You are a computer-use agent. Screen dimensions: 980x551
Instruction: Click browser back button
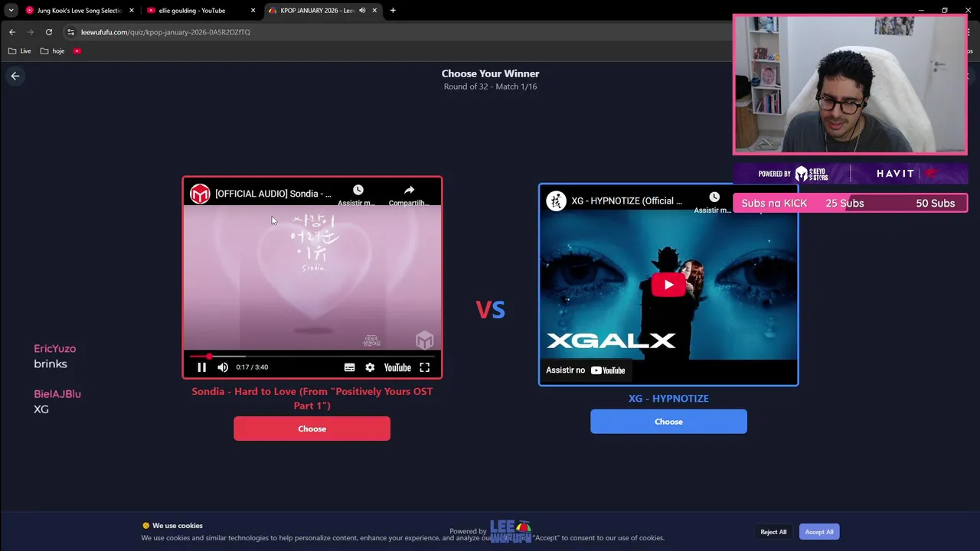point(12,32)
